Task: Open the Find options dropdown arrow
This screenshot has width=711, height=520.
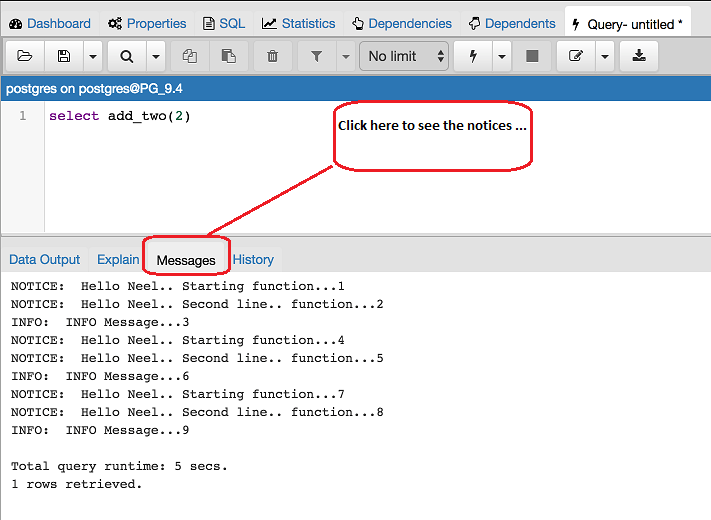Action: 155,56
